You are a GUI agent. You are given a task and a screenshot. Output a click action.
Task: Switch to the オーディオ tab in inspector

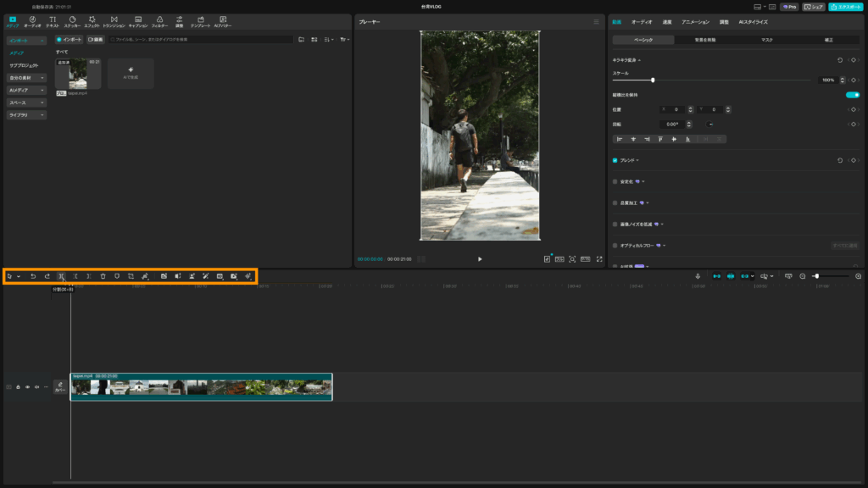642,22
